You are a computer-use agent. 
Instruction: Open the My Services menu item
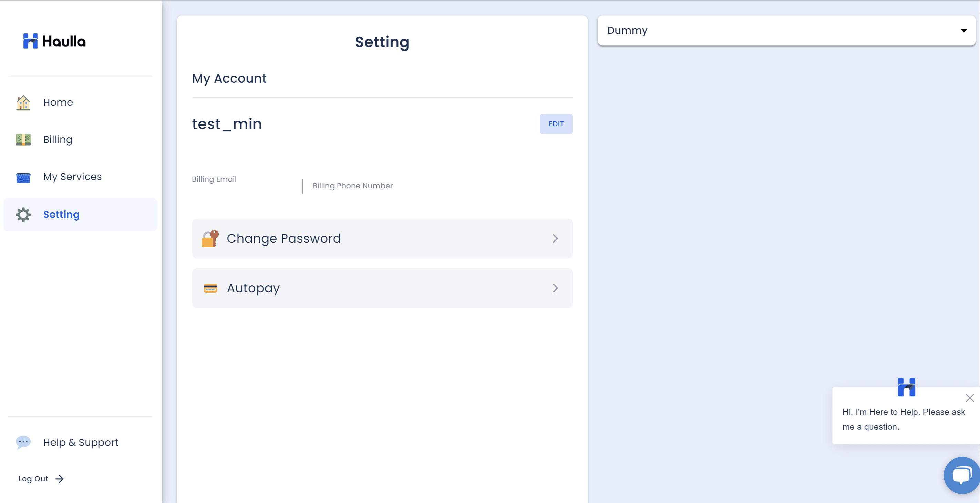[x=72, y=177]
